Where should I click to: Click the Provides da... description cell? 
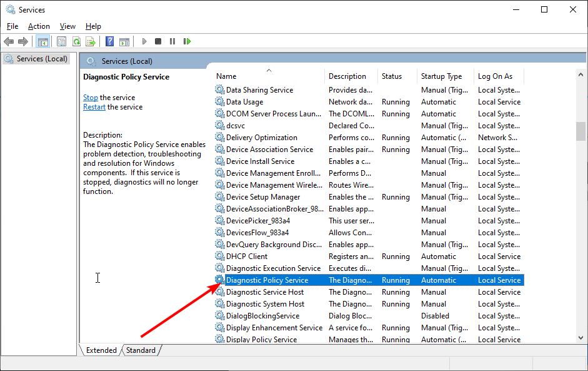[x=351, y=89]
